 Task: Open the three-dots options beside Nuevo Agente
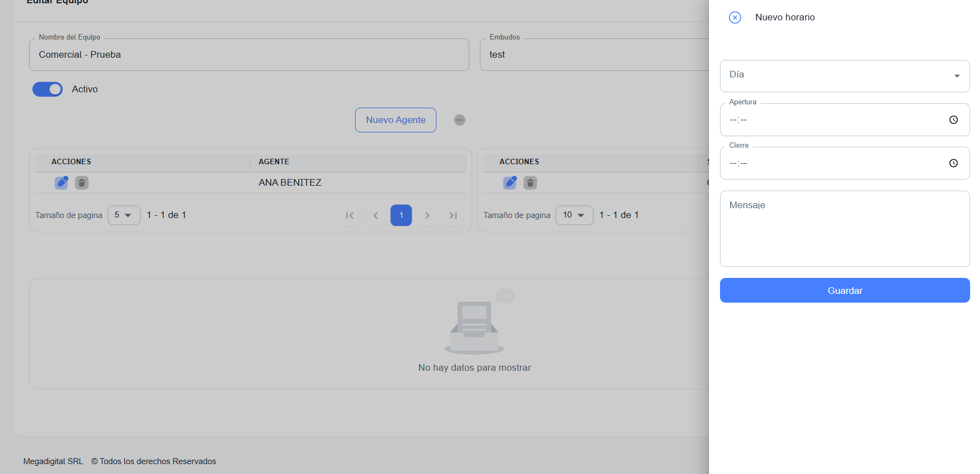[459, 120]
